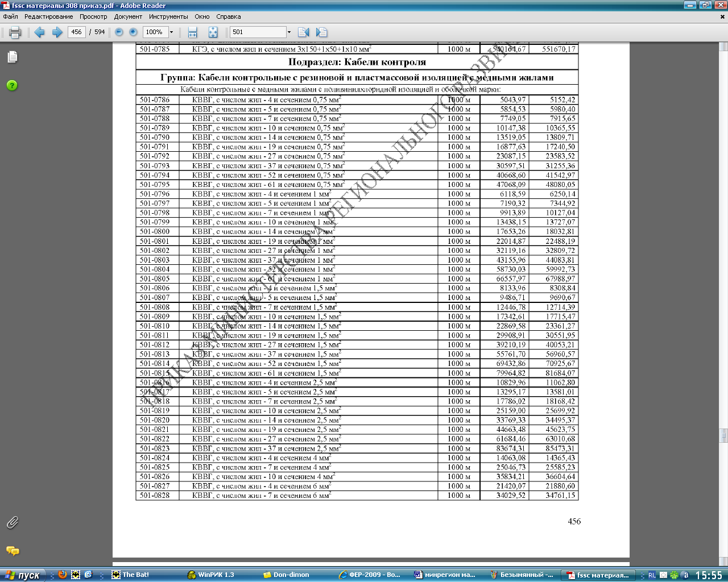Open the Справка menu
The image size is (728, 582).
(x=228, y=16)
